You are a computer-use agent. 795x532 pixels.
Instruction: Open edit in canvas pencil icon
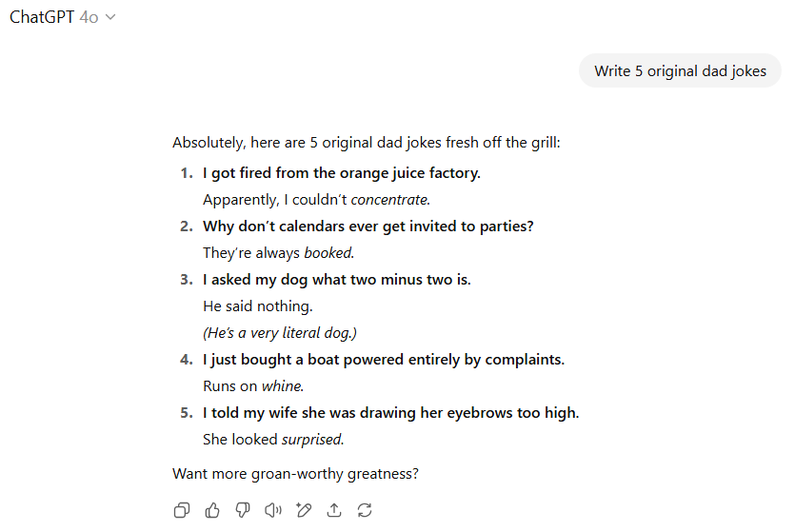click(x=304, y=510)
